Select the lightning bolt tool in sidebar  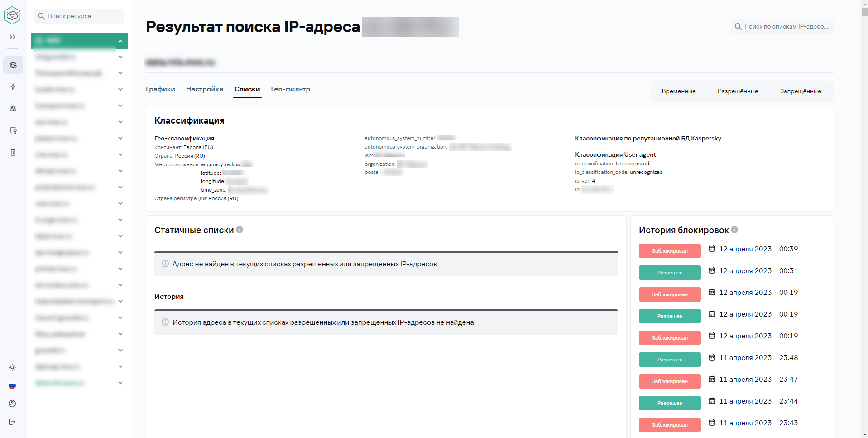tap(13, 87)
